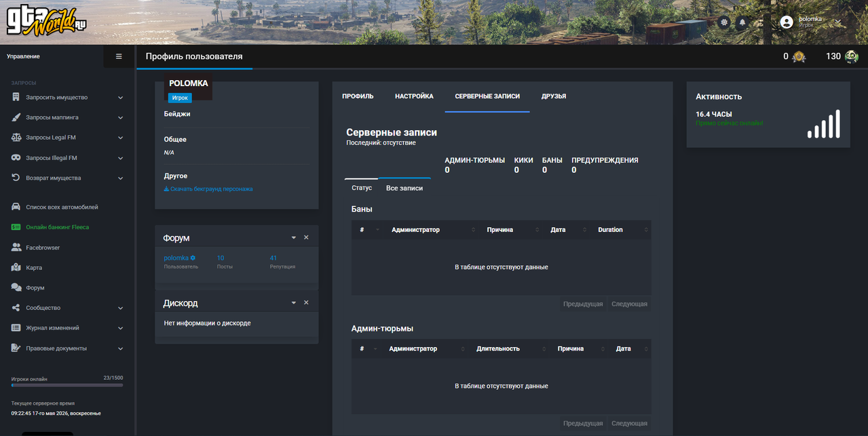Open Список всех автомобилей page
The height and width of the screenshot is (436, 868).
click(62, 207)
